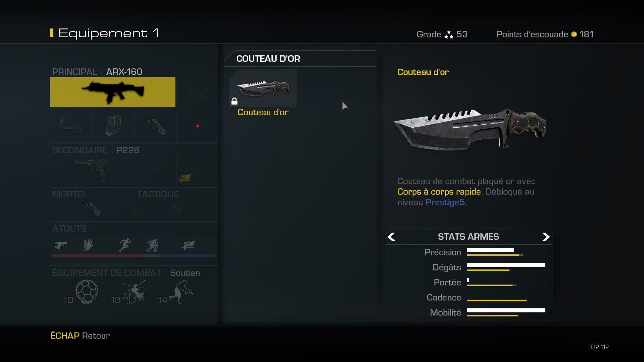The height and width of the screenshot is (362, 644).
Task: Click the Prestige5 blue link text
Action: point(445,202)
